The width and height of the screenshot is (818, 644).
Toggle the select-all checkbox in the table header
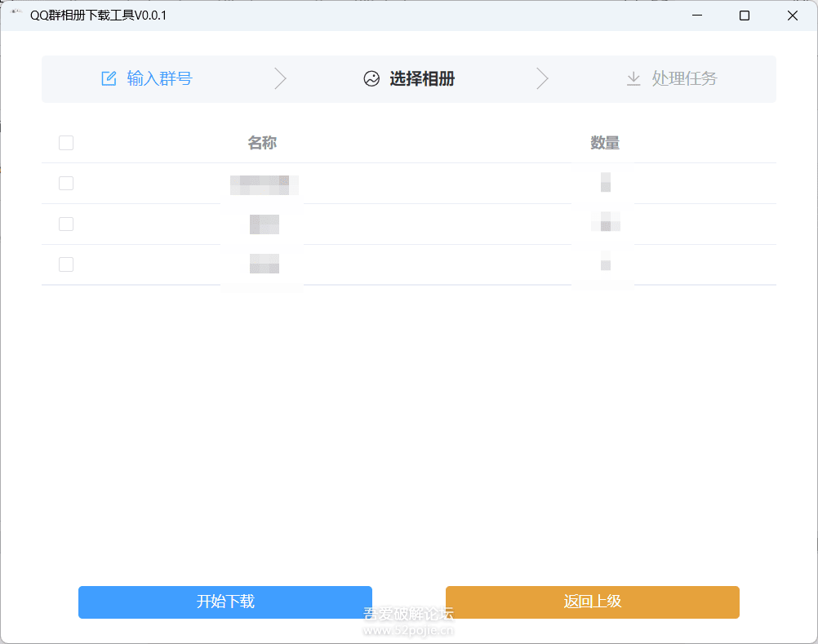click(x=65, y=142)
